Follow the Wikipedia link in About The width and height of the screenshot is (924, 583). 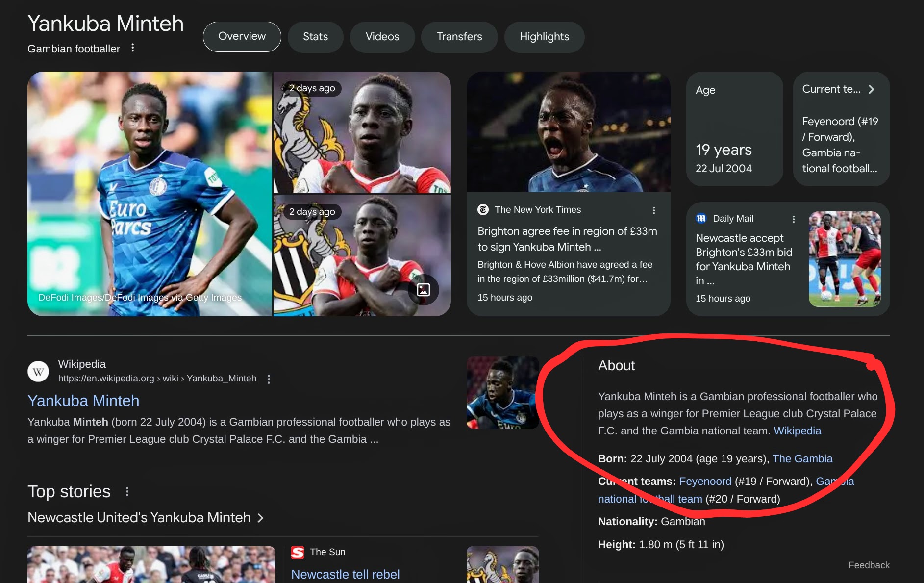coord(797,431)
